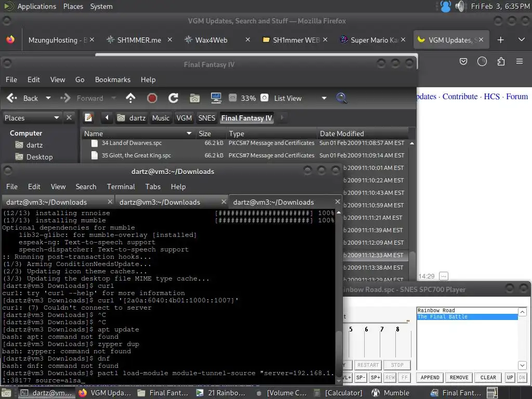Open the Applications panel menu
Image resolution: width=532 pixels, height=399 pixels.
(37, 6)
